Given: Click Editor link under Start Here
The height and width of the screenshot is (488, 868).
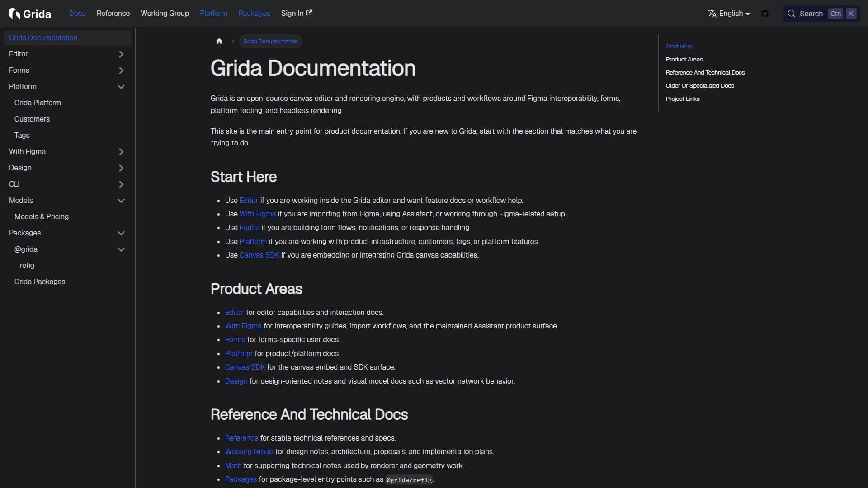Looking at the screenshot, I should tap(249, 201).
